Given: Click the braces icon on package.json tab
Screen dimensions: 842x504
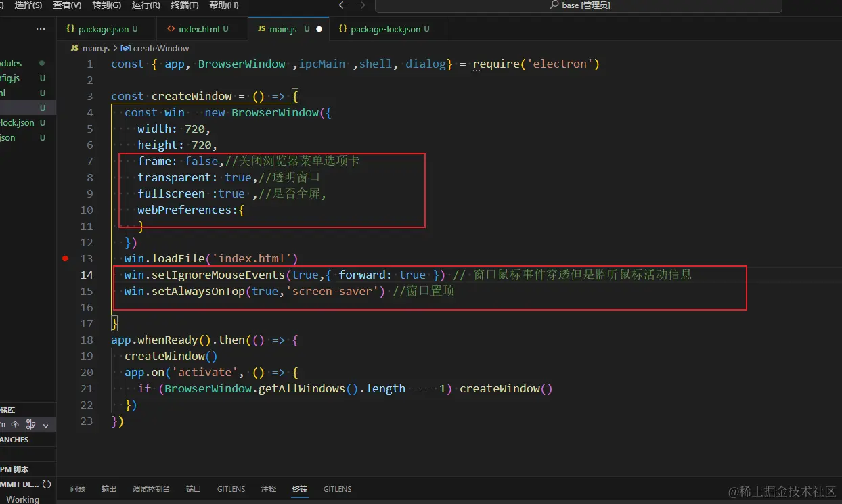Looking at the screenshot, I should click(70, 29).
